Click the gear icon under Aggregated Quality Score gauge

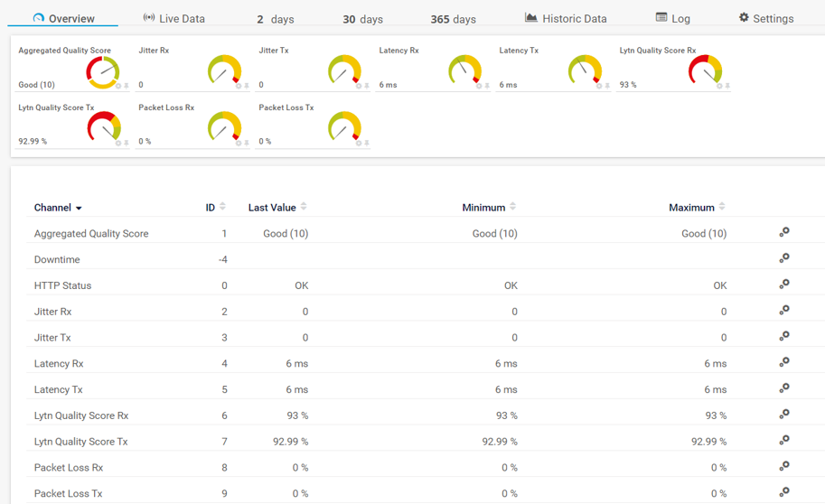118,86
